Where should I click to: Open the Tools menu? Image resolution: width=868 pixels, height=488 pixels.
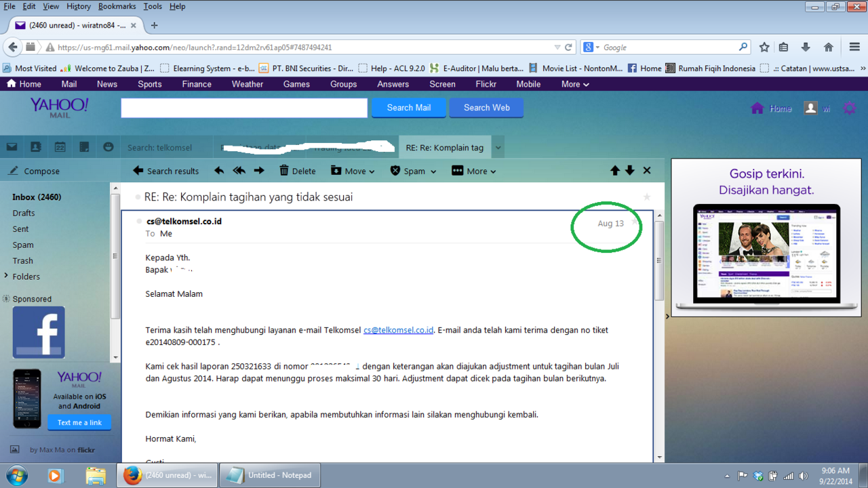pyautogui.click(x=153, y=6)
